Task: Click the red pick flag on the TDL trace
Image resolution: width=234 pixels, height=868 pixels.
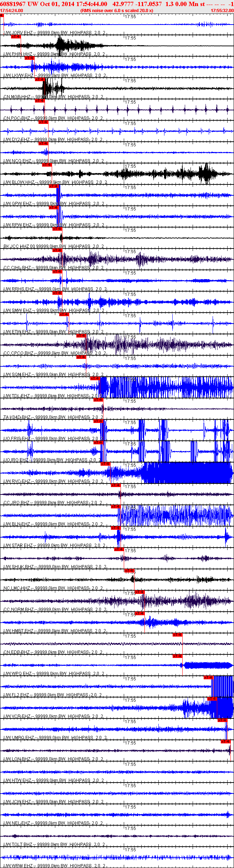Action: (95, 378)
